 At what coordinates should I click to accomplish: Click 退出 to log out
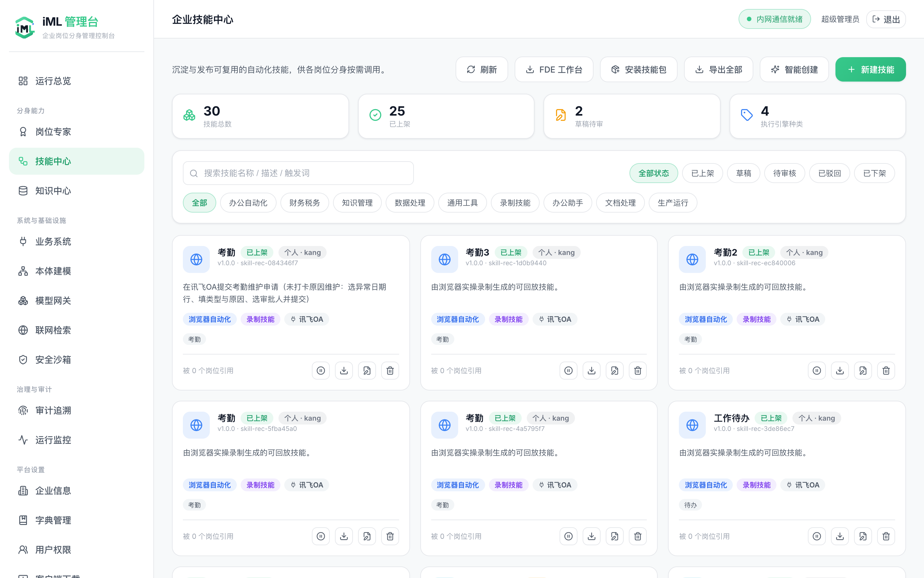pos(886,19)
